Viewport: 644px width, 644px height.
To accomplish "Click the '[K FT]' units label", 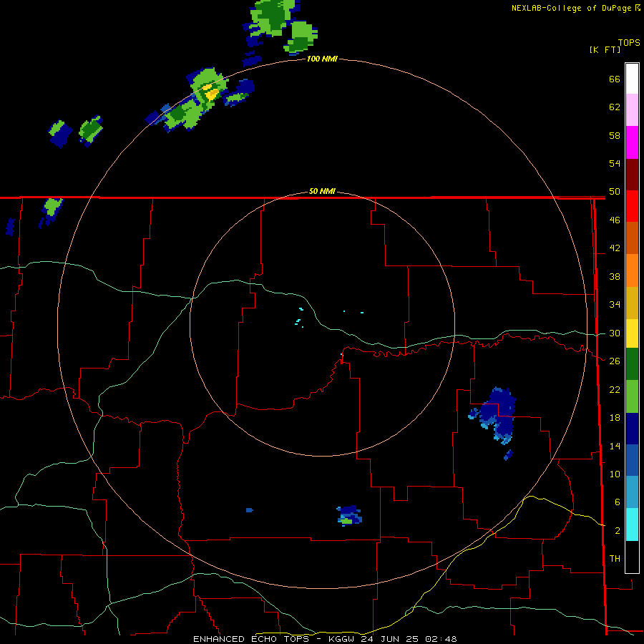I will point(605,49).
